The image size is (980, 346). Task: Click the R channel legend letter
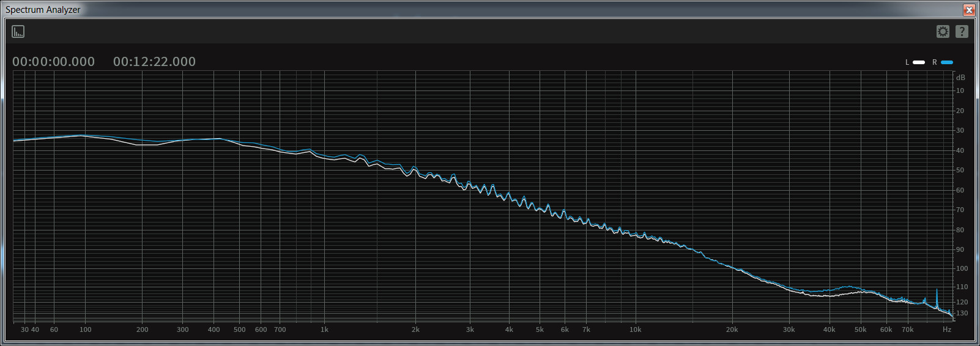click(935, 62)
